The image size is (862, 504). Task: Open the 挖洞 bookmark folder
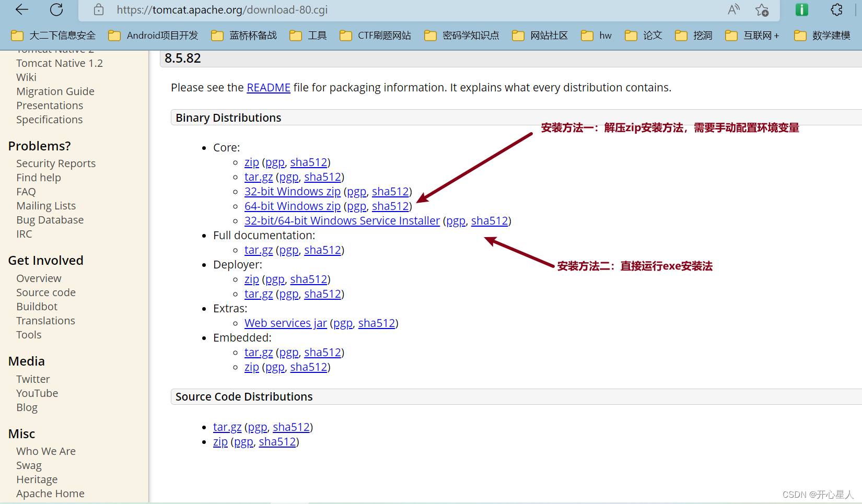click(694, 36)
